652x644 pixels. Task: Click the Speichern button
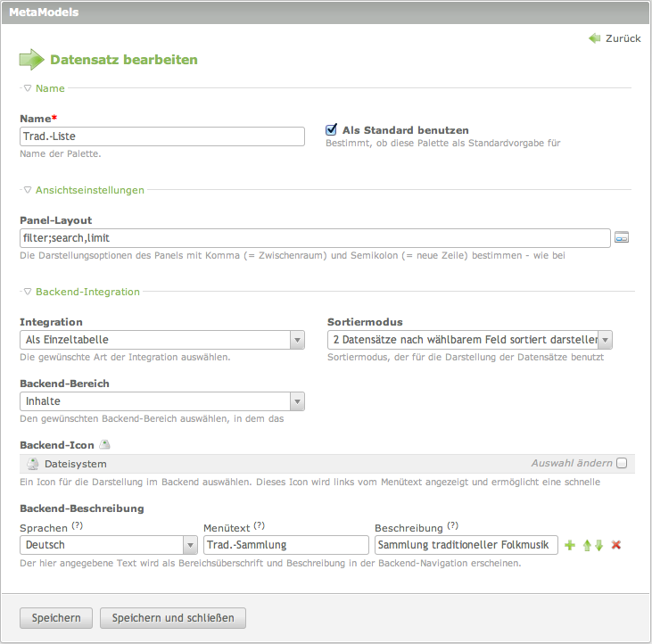(56, 618)
